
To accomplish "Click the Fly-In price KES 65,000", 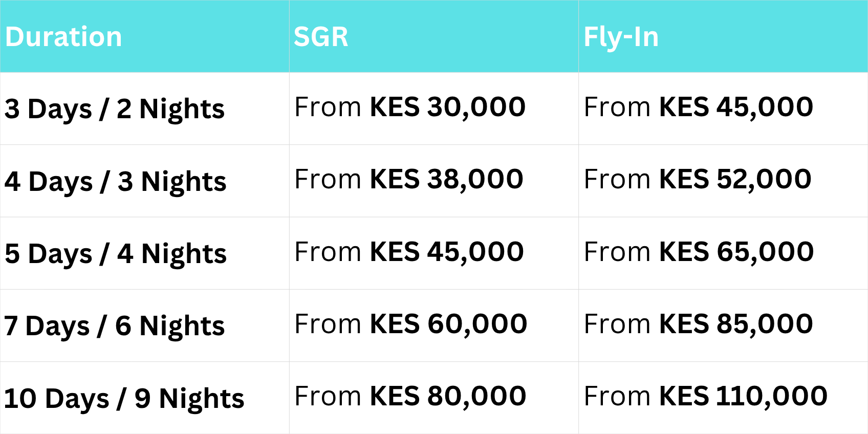I will [736, 252].
